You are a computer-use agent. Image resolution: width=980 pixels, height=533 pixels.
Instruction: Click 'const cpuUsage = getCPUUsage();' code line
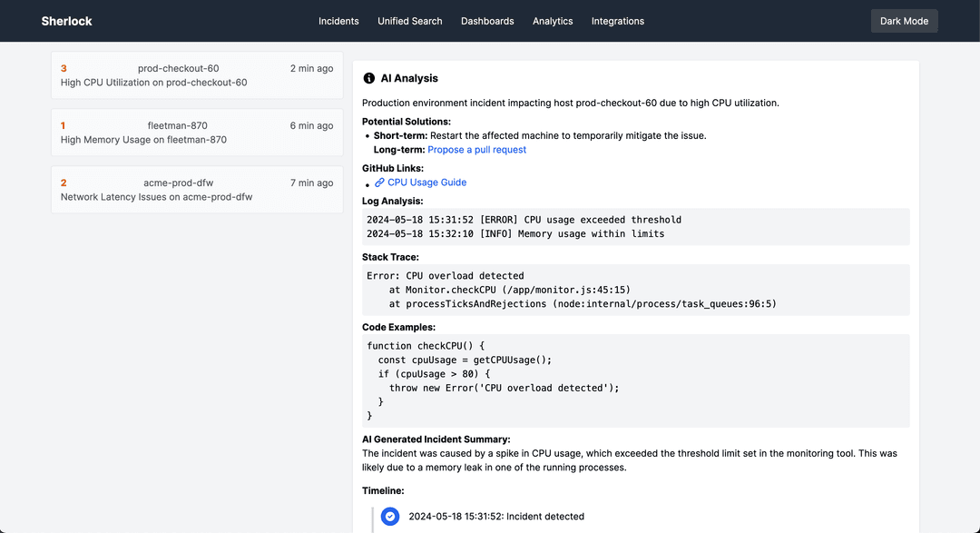(465, 360)
